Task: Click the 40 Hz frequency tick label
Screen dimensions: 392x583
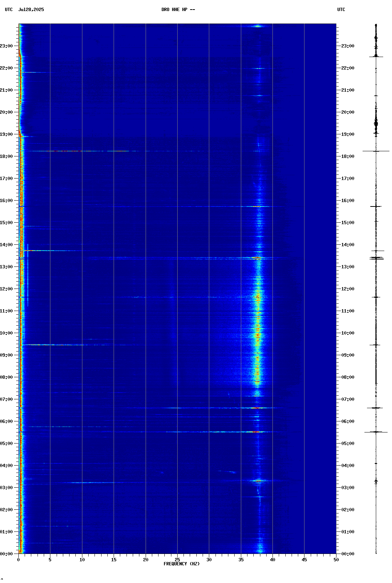Action: [272, 560]
